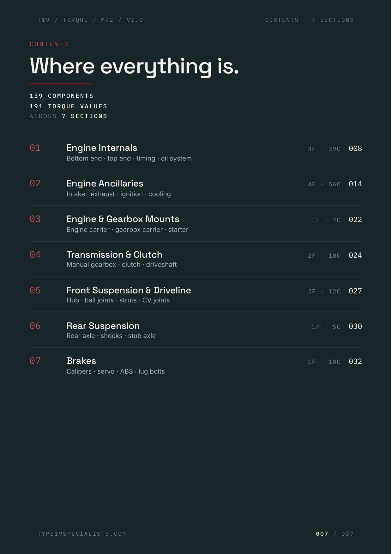Image resolution: width=392 pixels, height=554 pixels.
Task: Click '4F · 56C' count for Ancillaries
Action: point(324,184)
